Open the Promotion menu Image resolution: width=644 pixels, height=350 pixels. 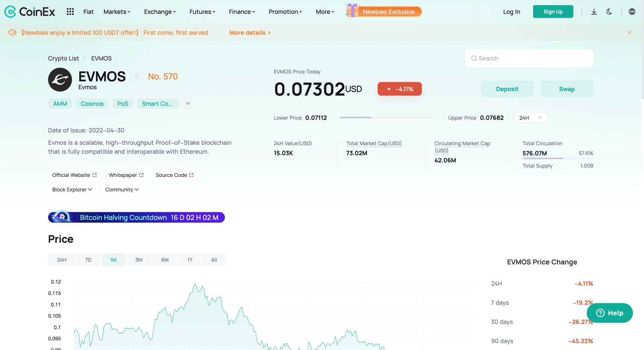click(285, 12)
